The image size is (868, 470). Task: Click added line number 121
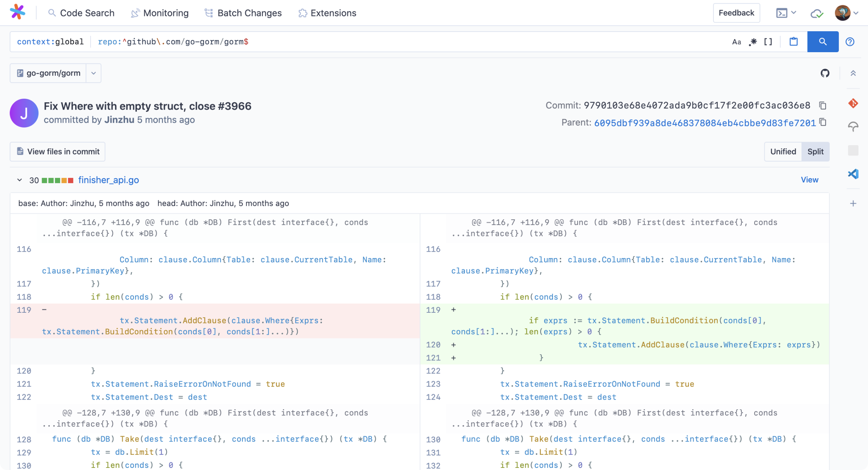click(433, 358)
